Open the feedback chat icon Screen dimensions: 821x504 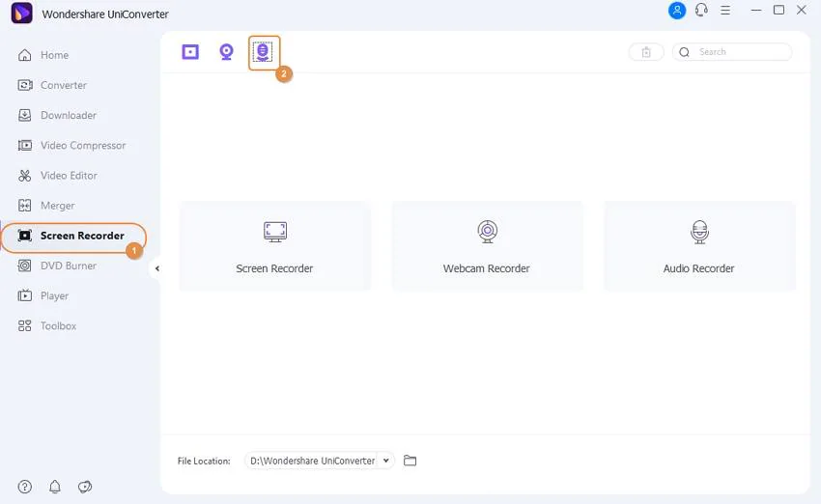(85, 487)
